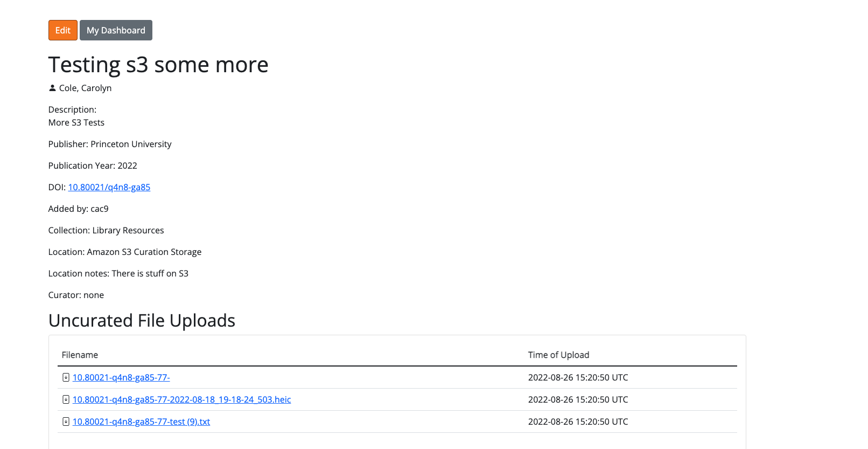Open 10.80021-q4n8-ga85-77-test (9).txt
The width and height of the screenshot is (868, 449).
coord(141,422)
